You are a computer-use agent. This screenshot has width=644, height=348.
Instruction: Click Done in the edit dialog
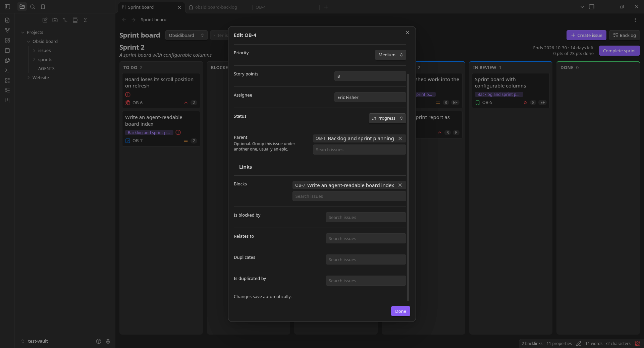400,311
